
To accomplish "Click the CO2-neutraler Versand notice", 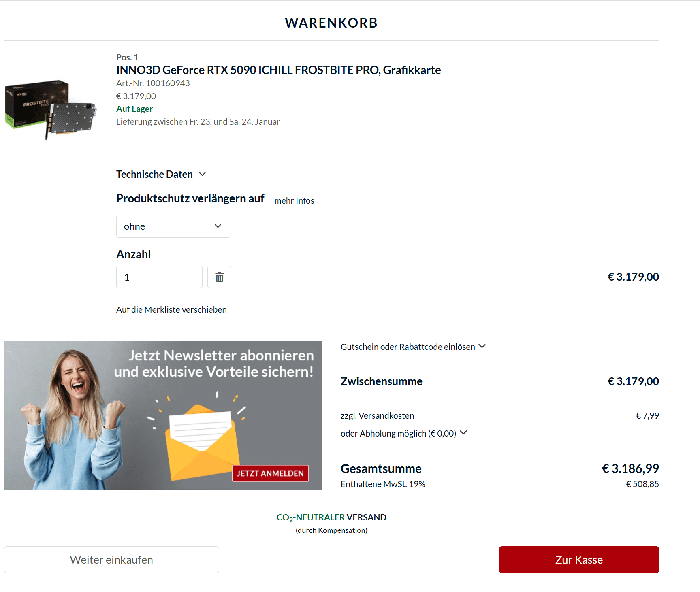I will [x=331, y=523].
